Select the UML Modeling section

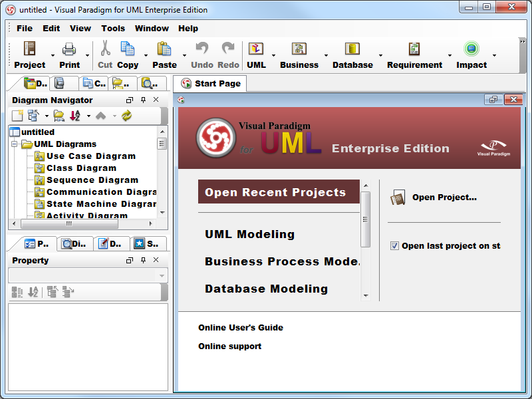pyautogui.click(x=250, y=234)
